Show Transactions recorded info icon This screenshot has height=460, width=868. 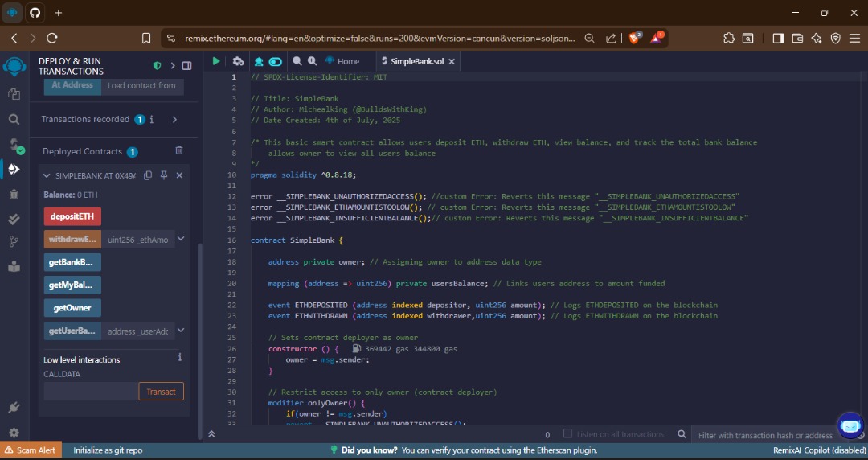click(x=152, y=119)
